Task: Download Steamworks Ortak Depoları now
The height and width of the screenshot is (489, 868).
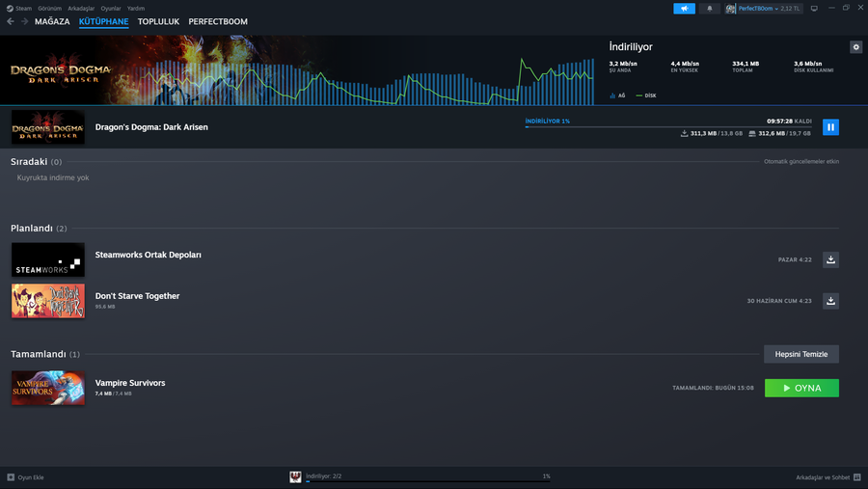Action: coord(830,259)
